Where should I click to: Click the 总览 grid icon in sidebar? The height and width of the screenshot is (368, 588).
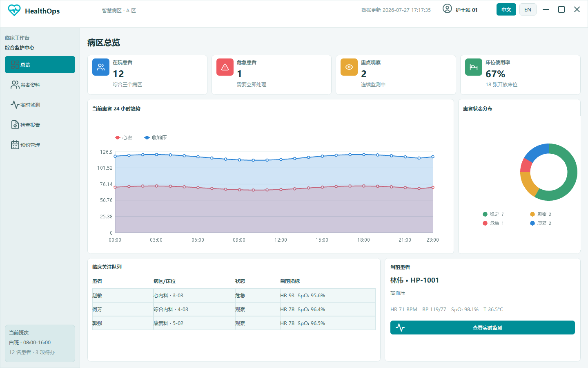(x=15, y=65)
